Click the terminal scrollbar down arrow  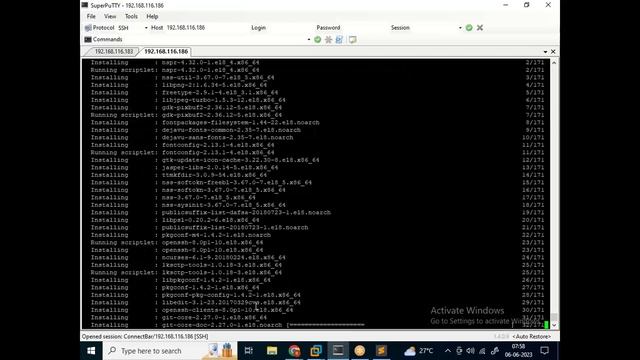pyautogui.click(x=554, y=325)
